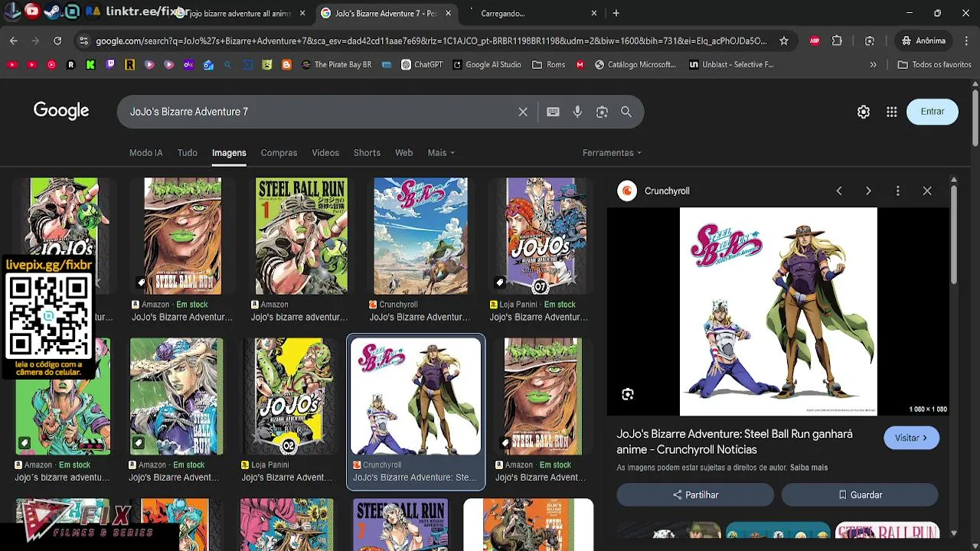Open the Blogger bookmark icon
The image size is (980, 551).
286,65
